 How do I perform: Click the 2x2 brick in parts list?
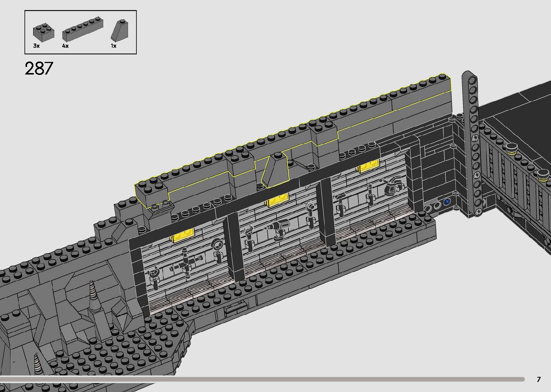pyautogui.click(x=44, y=32)
